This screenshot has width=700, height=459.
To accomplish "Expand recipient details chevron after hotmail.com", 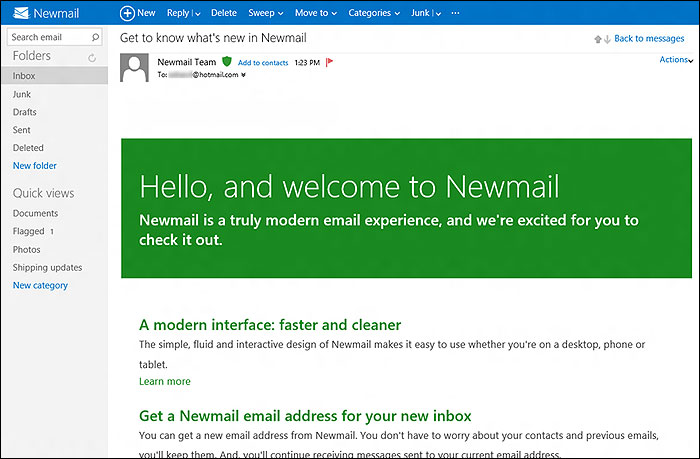I will click(243, 75).
